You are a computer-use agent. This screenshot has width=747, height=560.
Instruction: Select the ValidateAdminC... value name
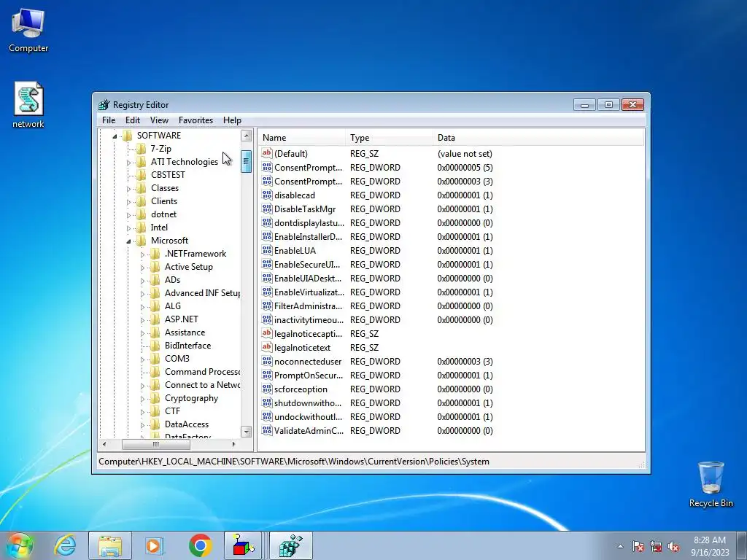(x=309, y=430)
